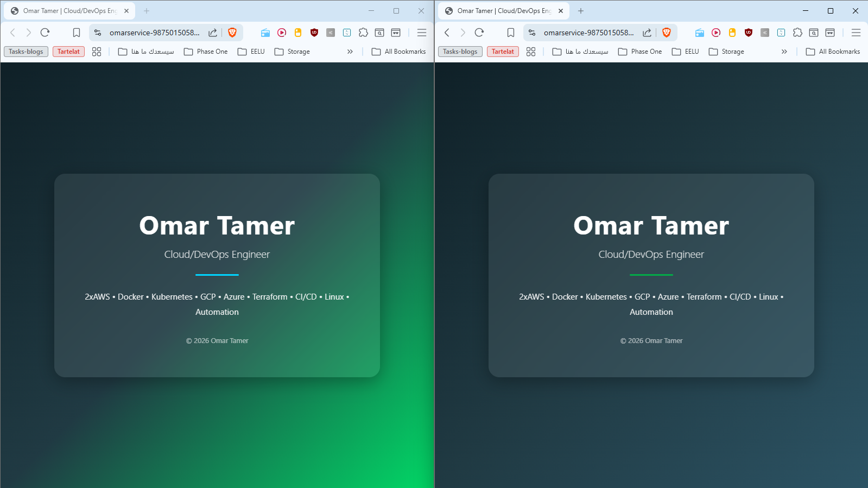
Task: Click the Tasks-blogs bookmark in the left window
Action: [26, 52]
